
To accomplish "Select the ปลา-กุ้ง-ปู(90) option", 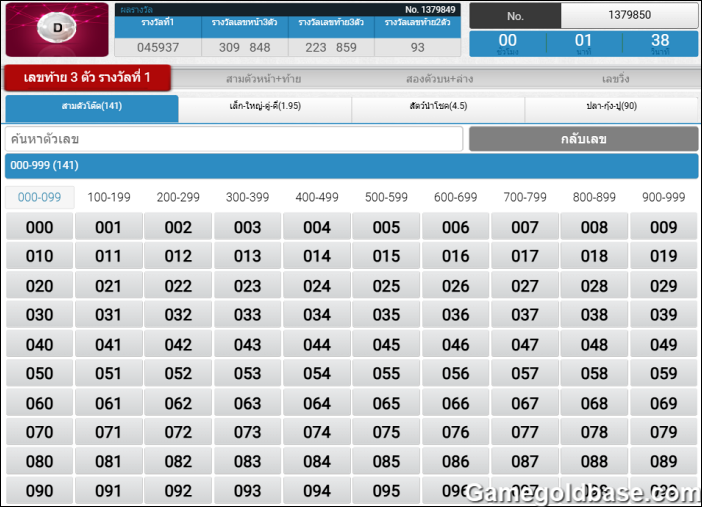I will point(611,107).
